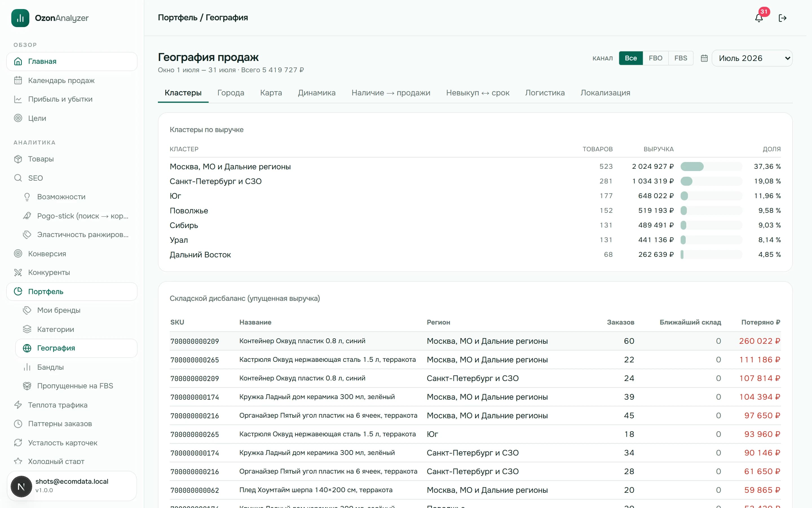This screenshot has width=812, height=508.
Task: Click the Поволжье cluster row name
Action: pyautogui.click(x=189, y=211)
